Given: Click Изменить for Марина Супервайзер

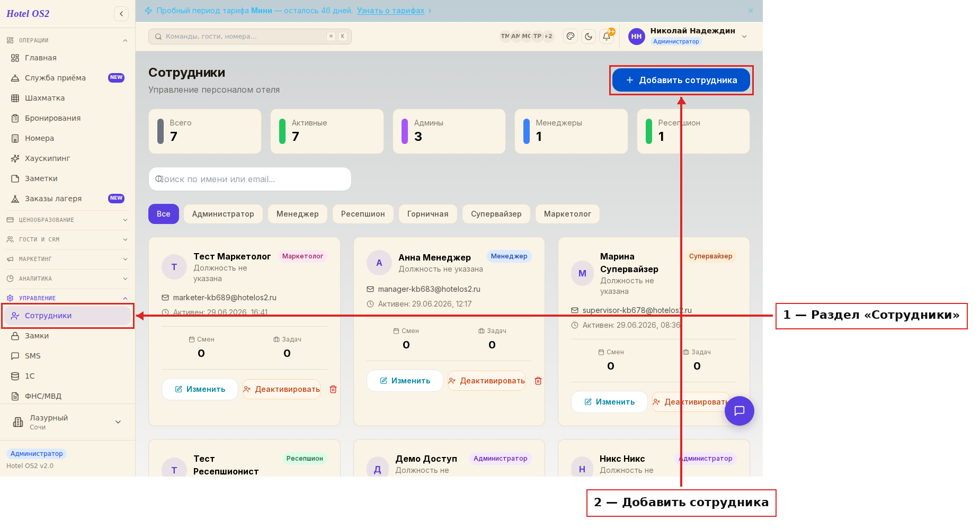Looking at the screenshot, I should click(609, 402).
